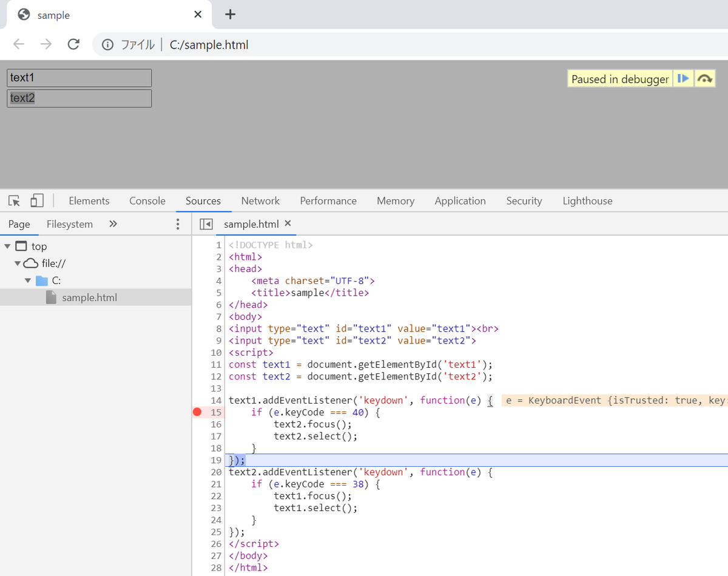This screenshot has height=576, width=728.
Task: Open a new browser tab
Action: point(230,15)
